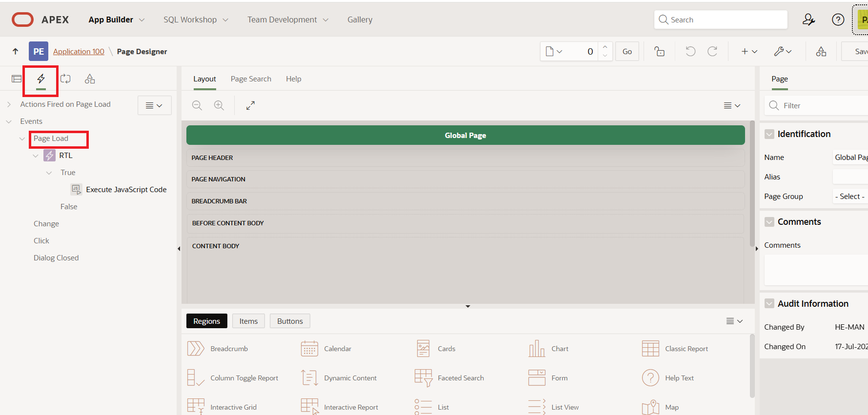This screenshot has width=868, height=415.
Task: Collapse the Comments section
Action: [769, 222]
